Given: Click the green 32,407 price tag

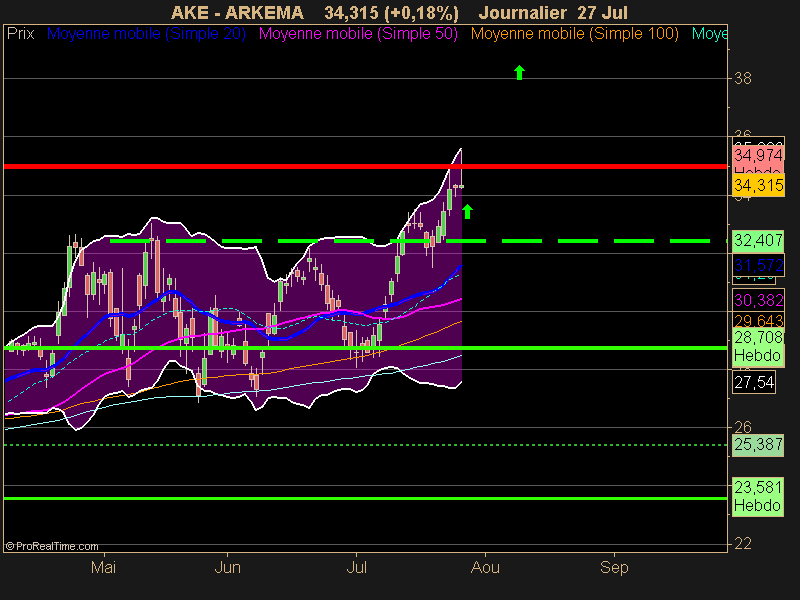Looking at the screenshot, I should click(758, 240).
